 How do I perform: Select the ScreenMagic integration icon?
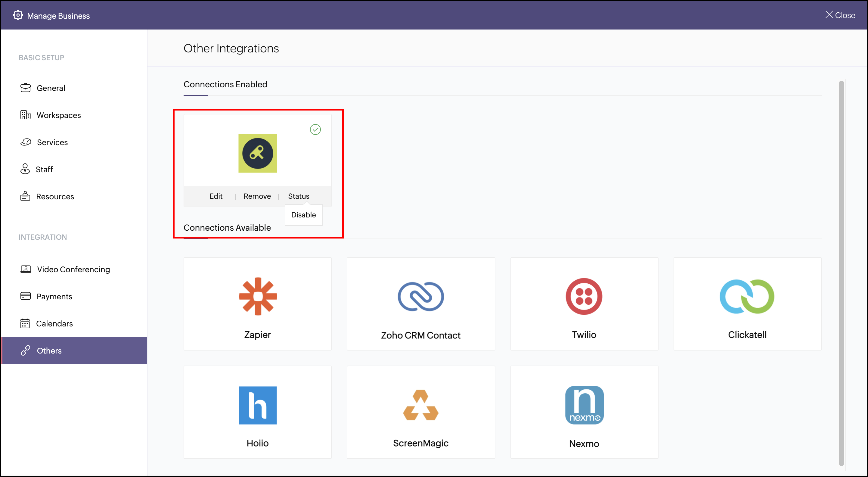tap(420, 405)
